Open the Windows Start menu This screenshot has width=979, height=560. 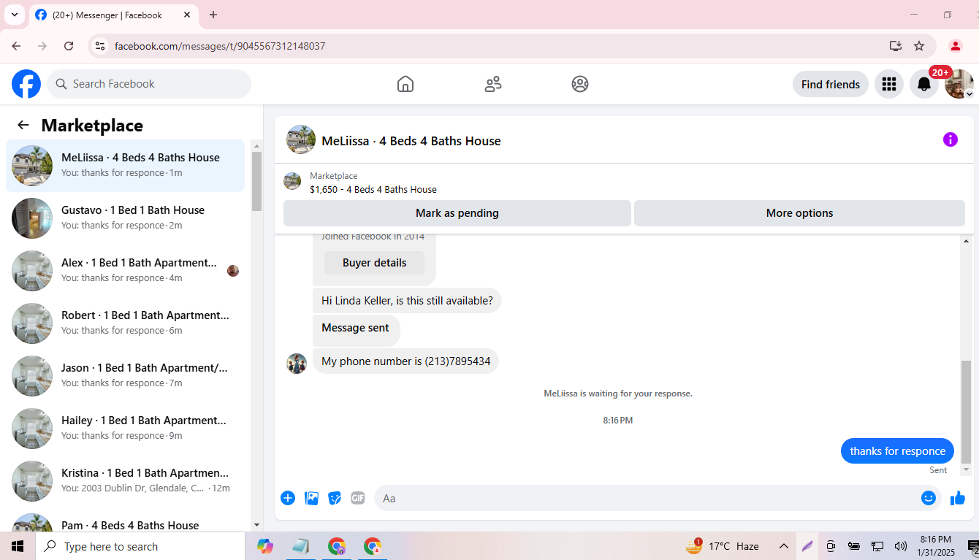tap(18, 546)
